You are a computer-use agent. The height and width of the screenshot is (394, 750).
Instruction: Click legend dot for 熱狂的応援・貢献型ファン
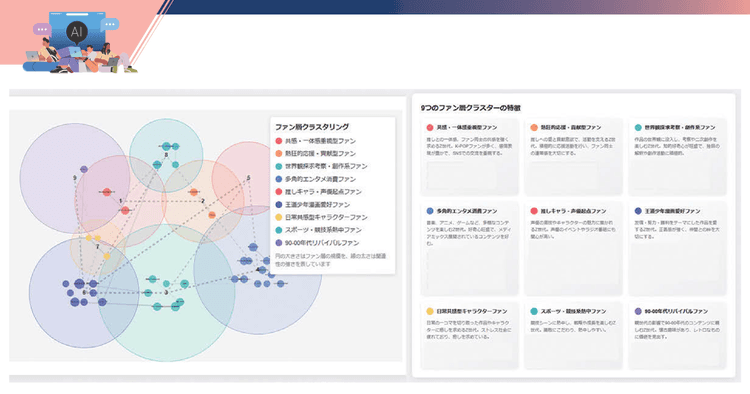(x=279, y=153)
